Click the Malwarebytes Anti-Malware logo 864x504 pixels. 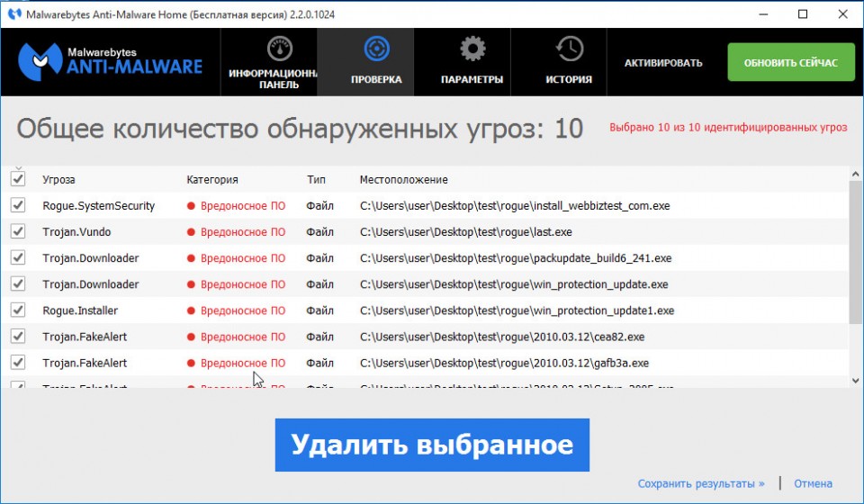click(x=110, y=62)
